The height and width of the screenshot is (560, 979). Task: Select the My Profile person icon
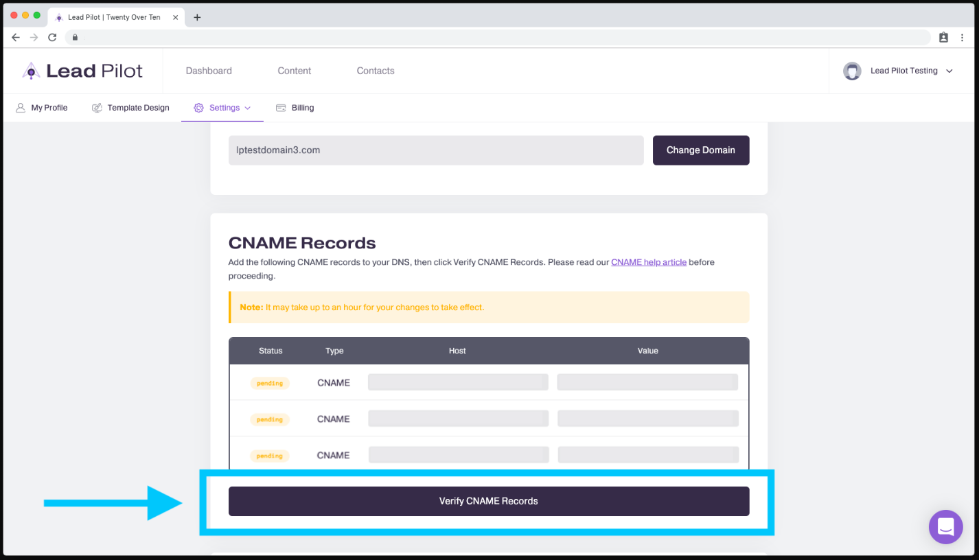pyautogui.click(x=21, y=108)
